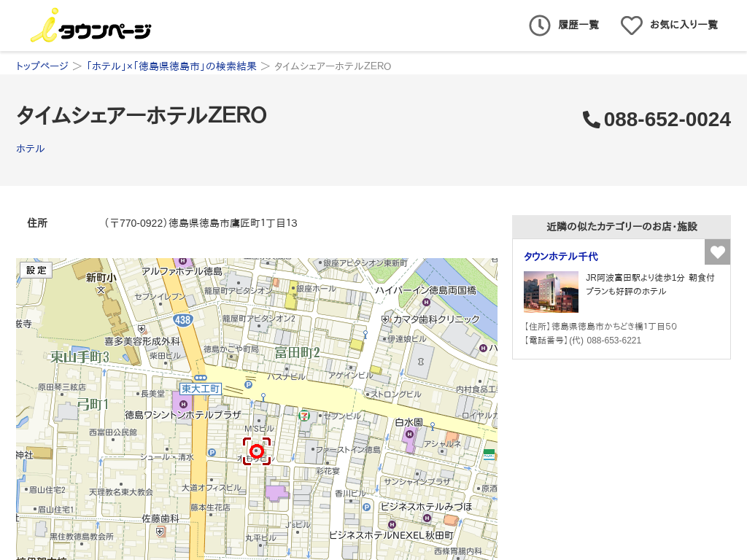Click タウンホテル千代 phone number 088-653-6221

[614, 341]
